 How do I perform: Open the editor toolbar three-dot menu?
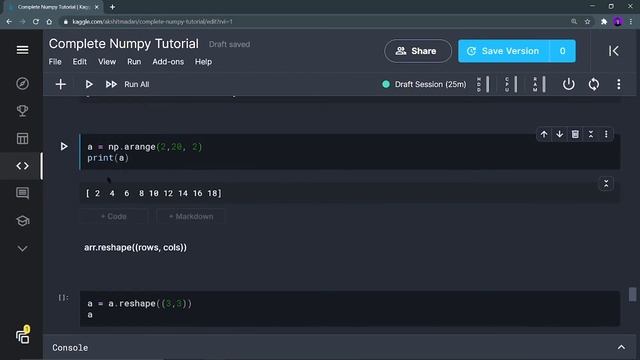click(618, 84)
